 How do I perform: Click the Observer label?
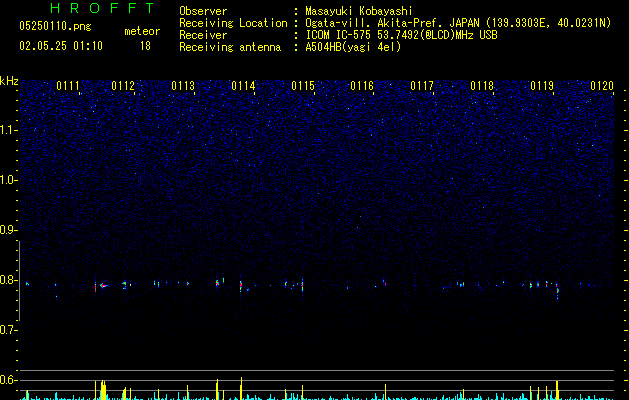coord(203,11)
